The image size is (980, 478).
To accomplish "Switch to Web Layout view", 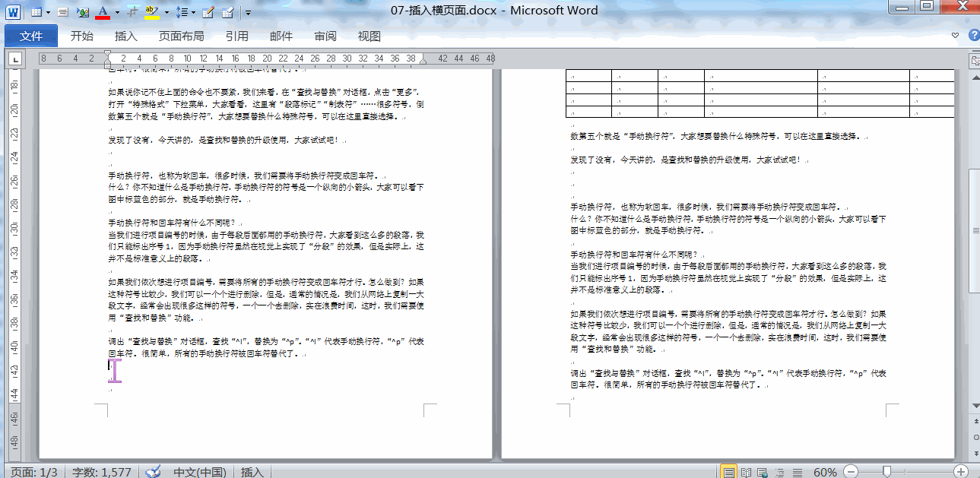I will [x=760, y=472].
